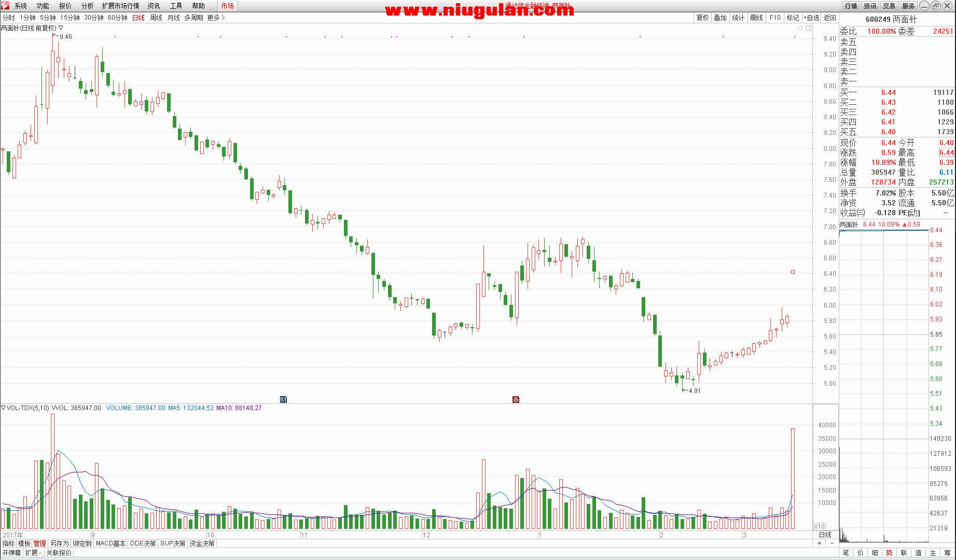Click the 绑定到 bottom tab

tap(82, 543)
